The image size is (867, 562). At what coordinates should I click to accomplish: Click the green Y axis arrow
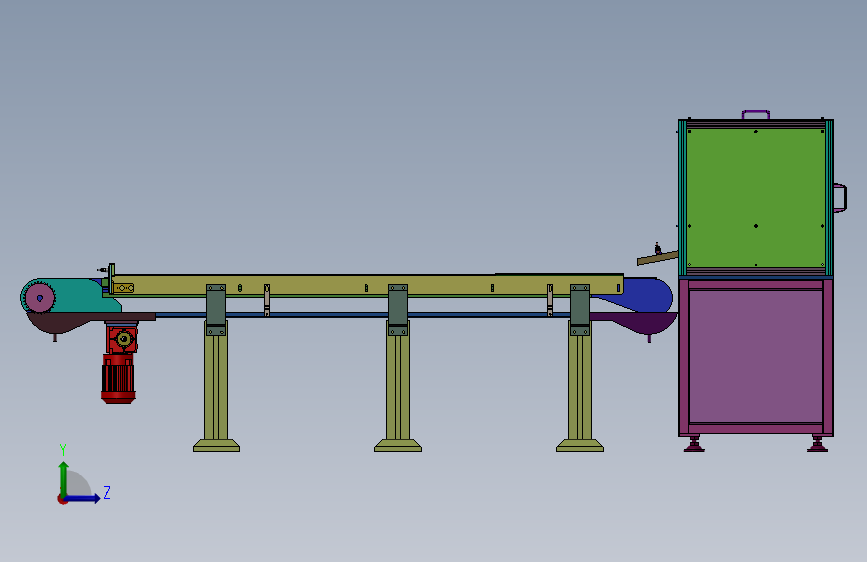pyautogui.click(x=64, y=478)
